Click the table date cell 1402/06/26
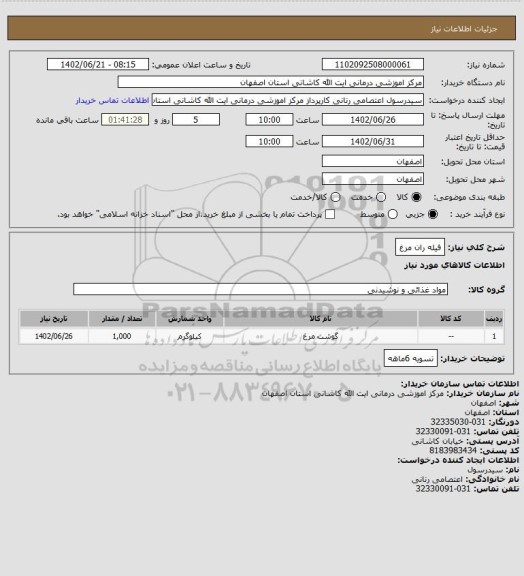524x576 pixels. click(54, 336)
